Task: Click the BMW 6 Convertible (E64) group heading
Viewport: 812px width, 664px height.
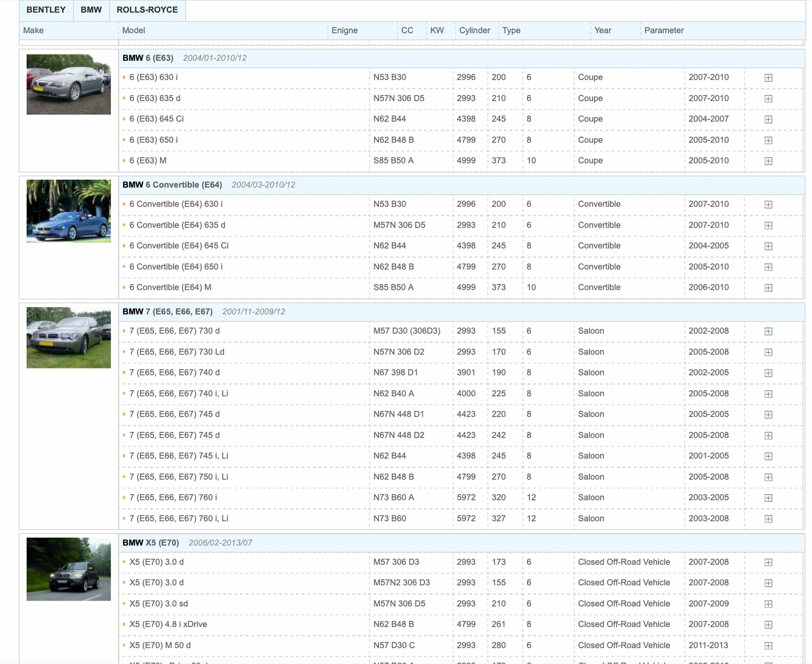Action: coord(172,184)
